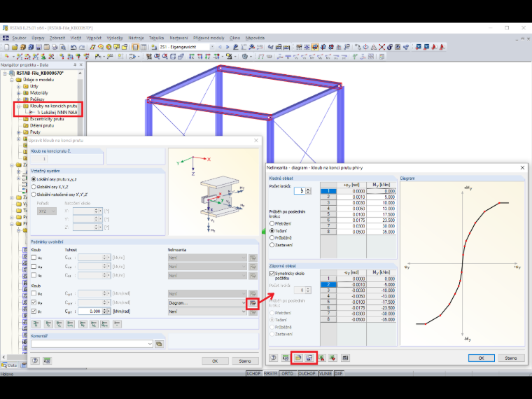Select tree item 1: Lokální; NNN NAA
This screenshot has height=399, width=532.
pyautogui.click(x=57, y=112)
